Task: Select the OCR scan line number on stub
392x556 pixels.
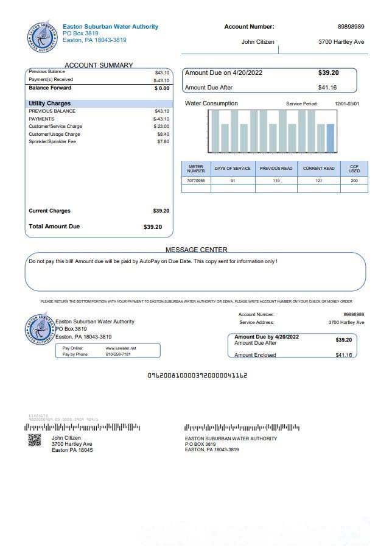Action: point(197,376)
